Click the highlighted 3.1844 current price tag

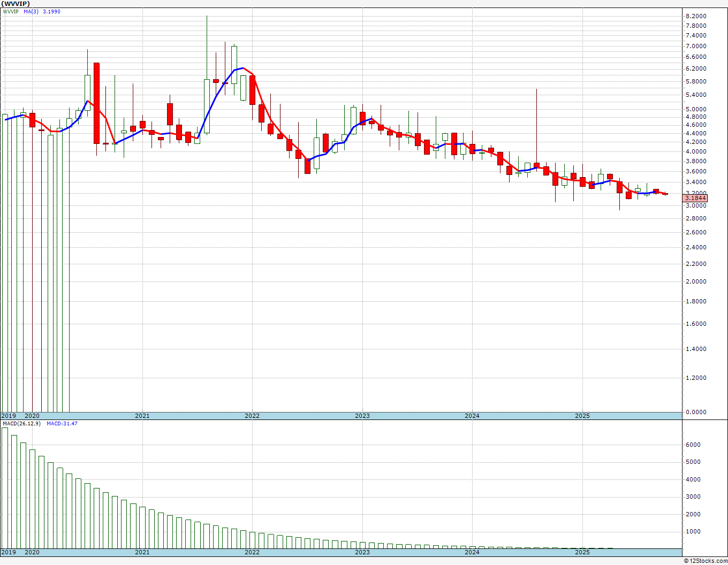tap(695, 198)
